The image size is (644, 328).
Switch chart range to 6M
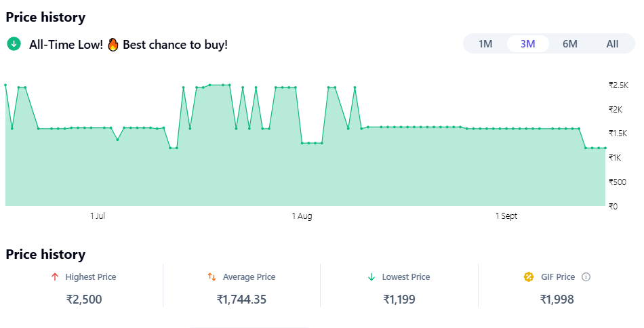pyautogui.click(x=569, y=44)
